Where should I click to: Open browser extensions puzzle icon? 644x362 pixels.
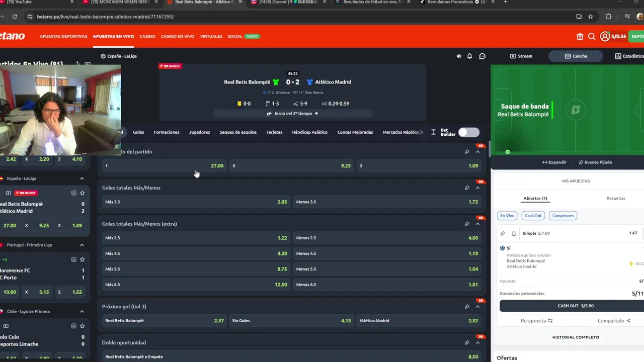608,17
